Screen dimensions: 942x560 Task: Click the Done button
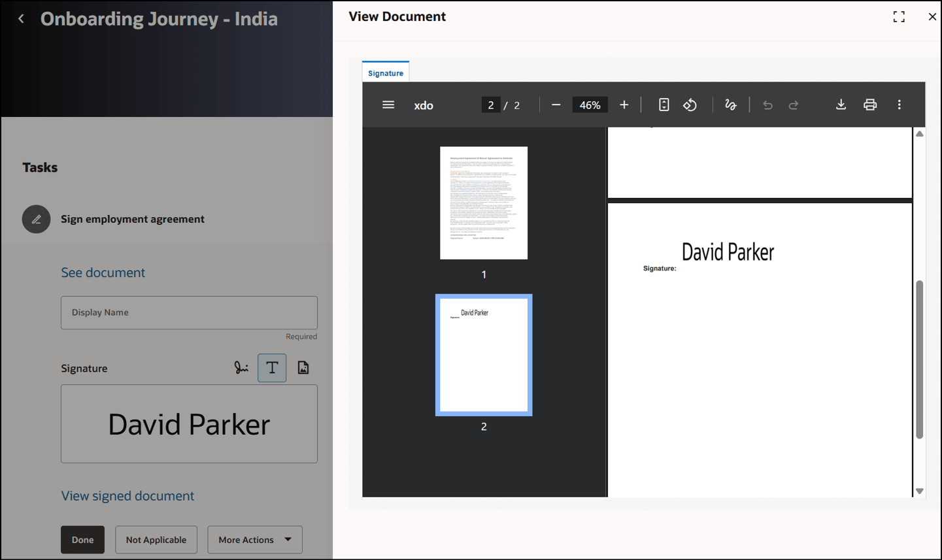82,540
